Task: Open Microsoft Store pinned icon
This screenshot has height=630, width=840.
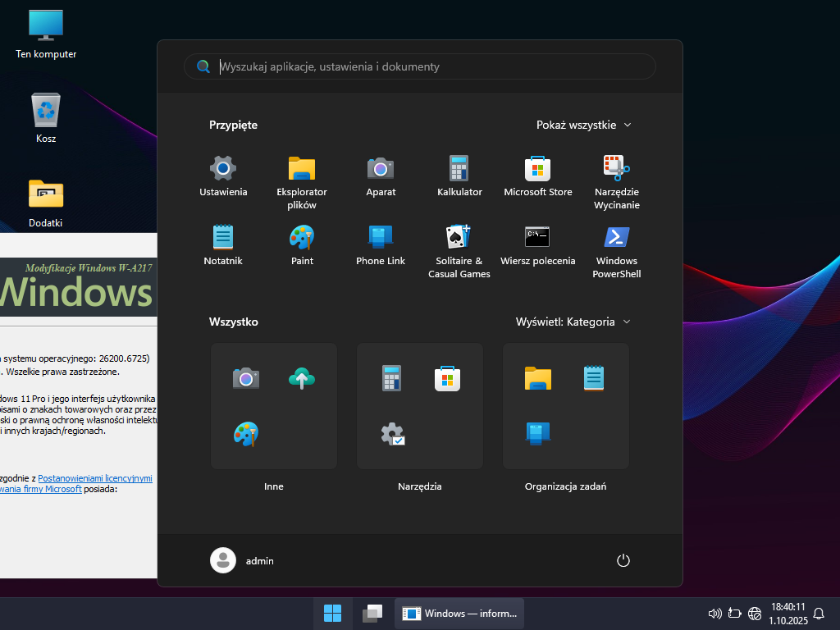Action: (538, 168)
